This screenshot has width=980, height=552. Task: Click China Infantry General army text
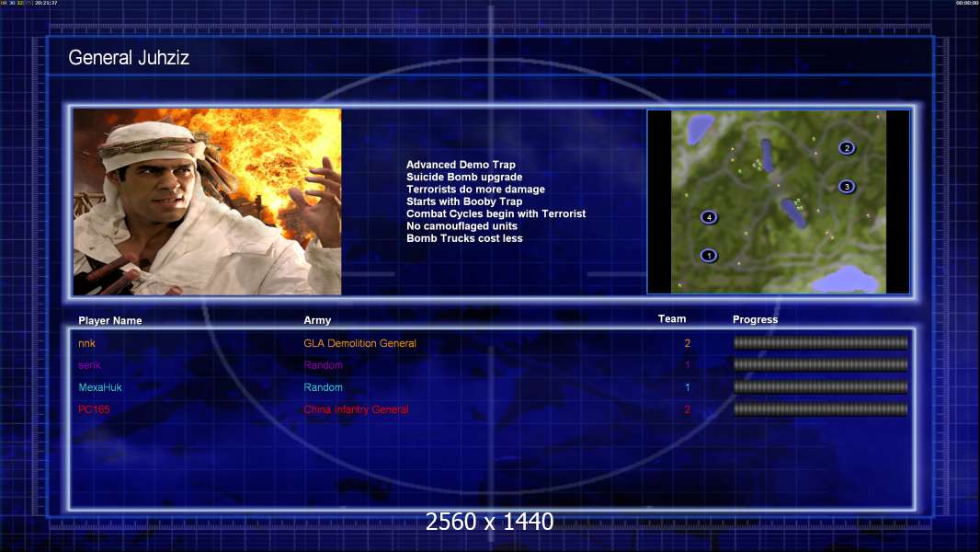click(x=357, y=409)
